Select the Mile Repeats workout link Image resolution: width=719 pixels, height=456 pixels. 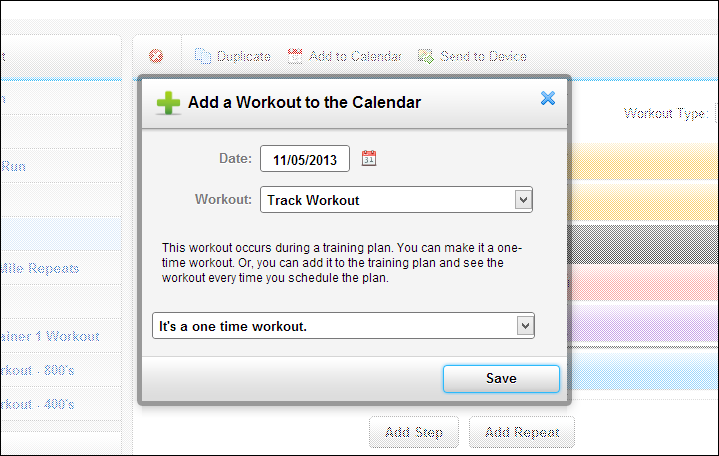pos(40,268)
